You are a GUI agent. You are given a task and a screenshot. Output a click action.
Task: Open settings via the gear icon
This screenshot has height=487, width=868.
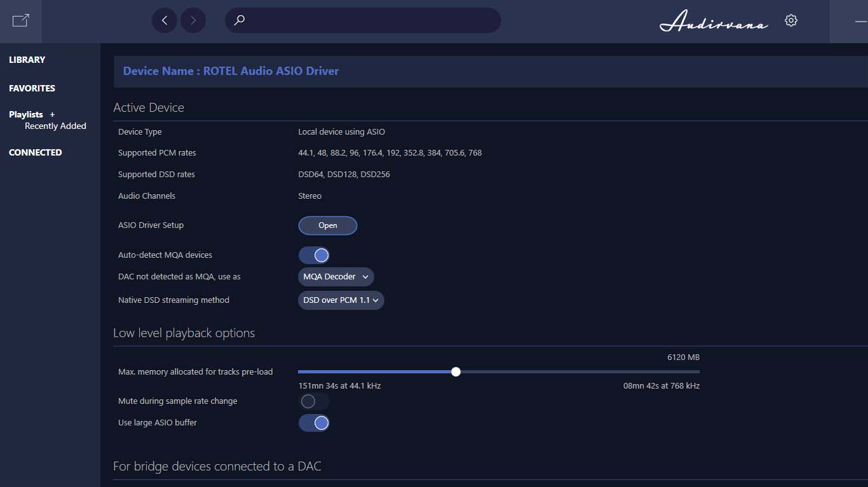coord(791,20)
